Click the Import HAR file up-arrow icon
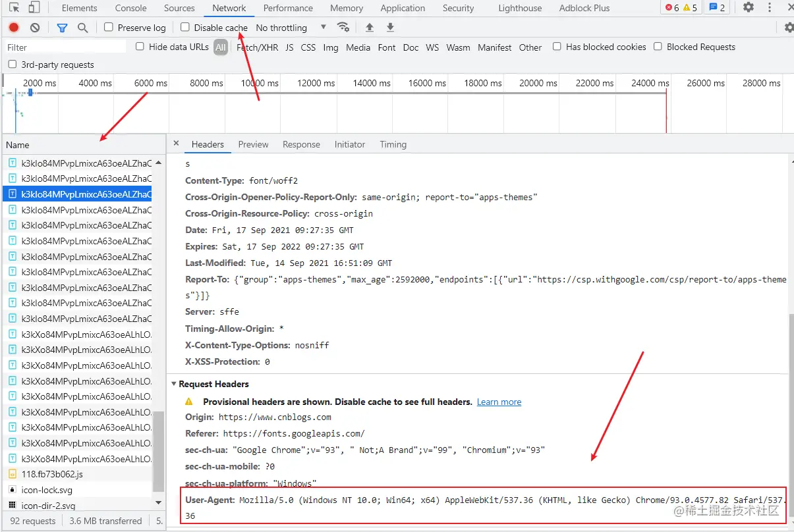The image size is (794, 532). pyautogui.click(x=370, y=27)
